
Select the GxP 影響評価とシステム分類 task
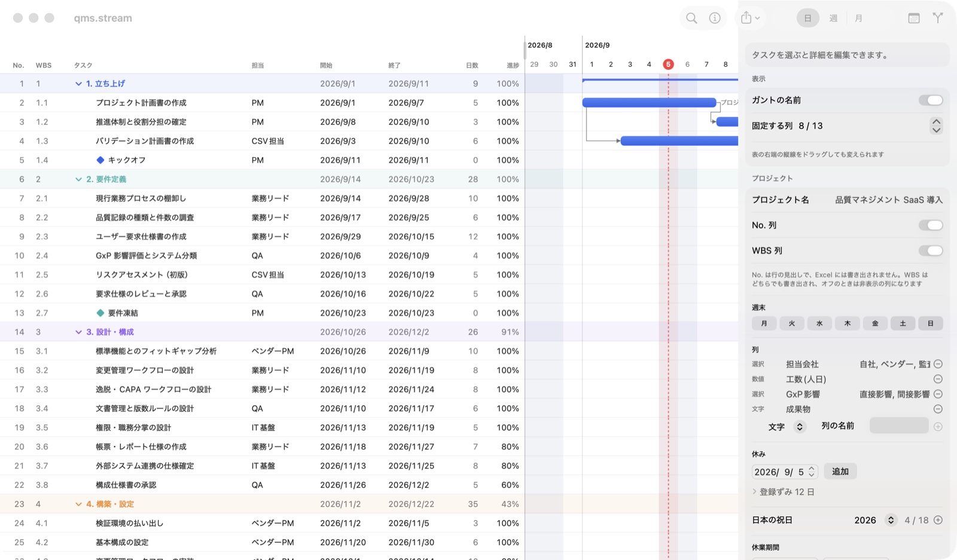click(146, 256)
